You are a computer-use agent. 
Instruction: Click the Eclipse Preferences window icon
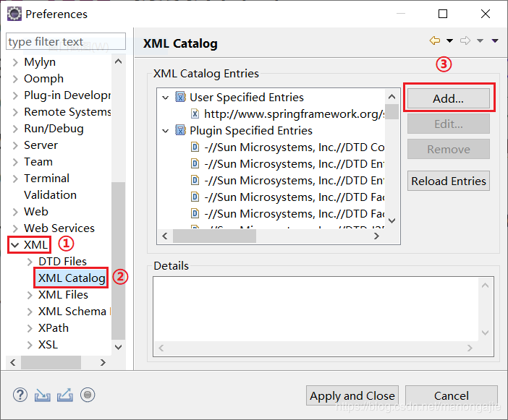pyautogui.click(x=14, y=14)
